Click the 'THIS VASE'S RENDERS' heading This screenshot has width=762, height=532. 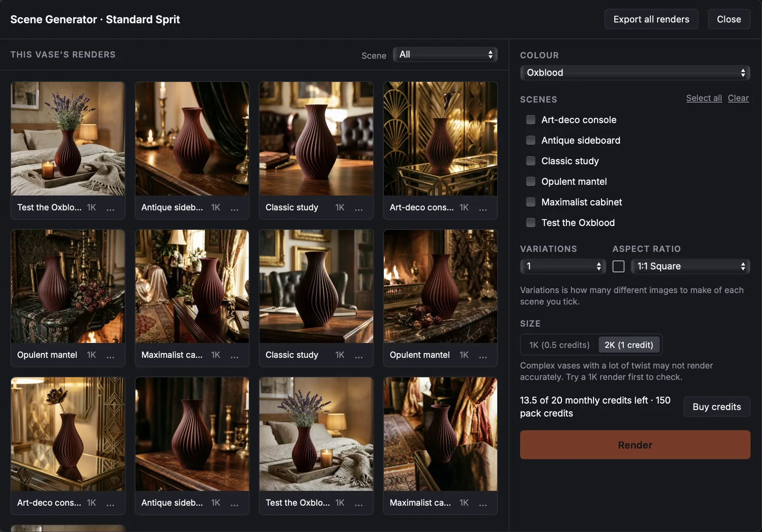pyautogui.click(x=63, y=54)
